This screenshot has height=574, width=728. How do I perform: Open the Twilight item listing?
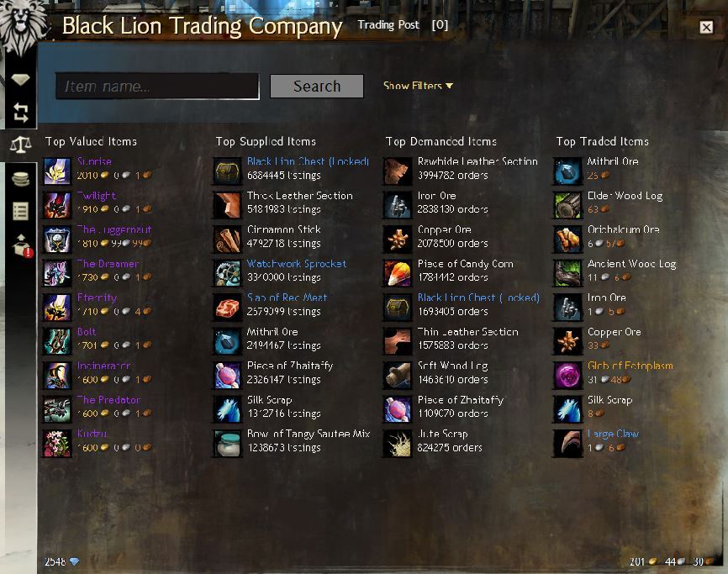[97, 196]
